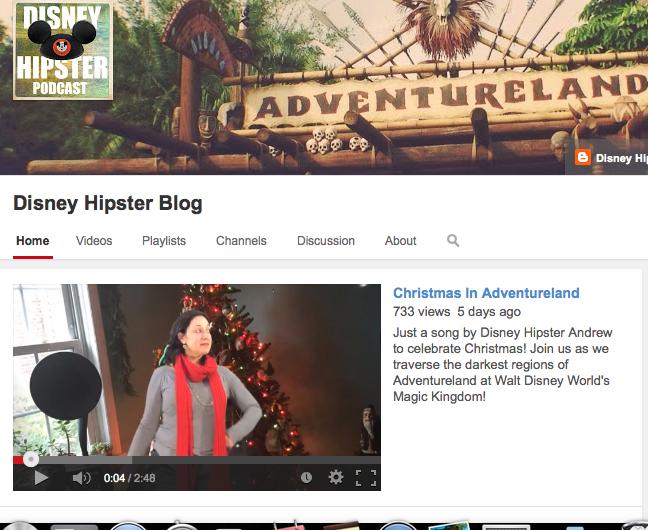Select the Channels tab

pos(241,241)
